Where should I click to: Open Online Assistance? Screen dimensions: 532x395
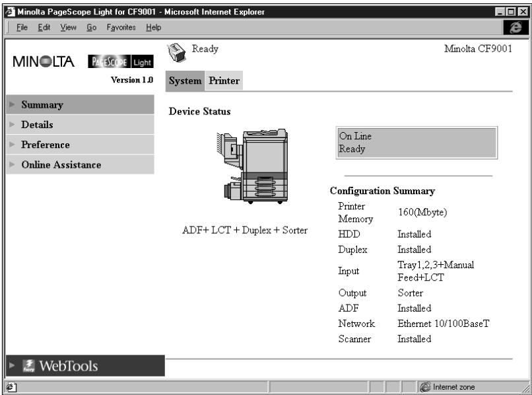80,164
